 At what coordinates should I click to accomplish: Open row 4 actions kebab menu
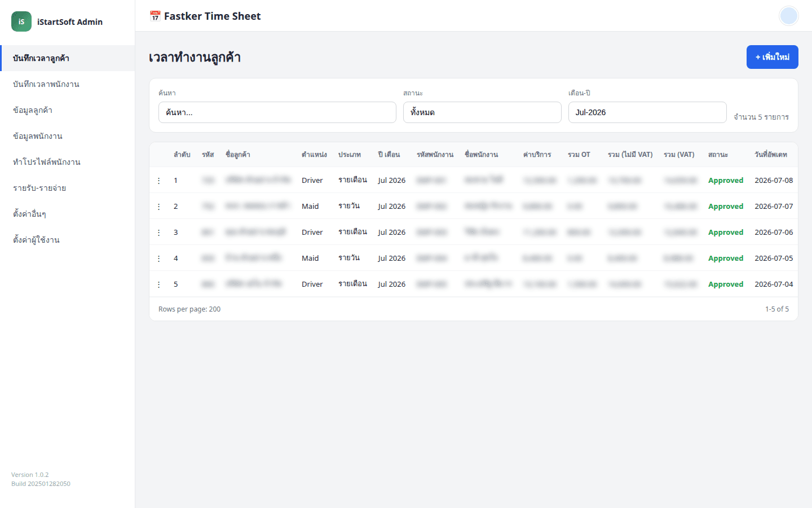158,259
